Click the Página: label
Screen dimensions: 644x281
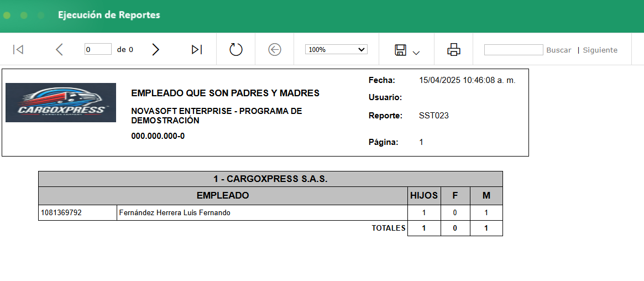tap(383, 143)
